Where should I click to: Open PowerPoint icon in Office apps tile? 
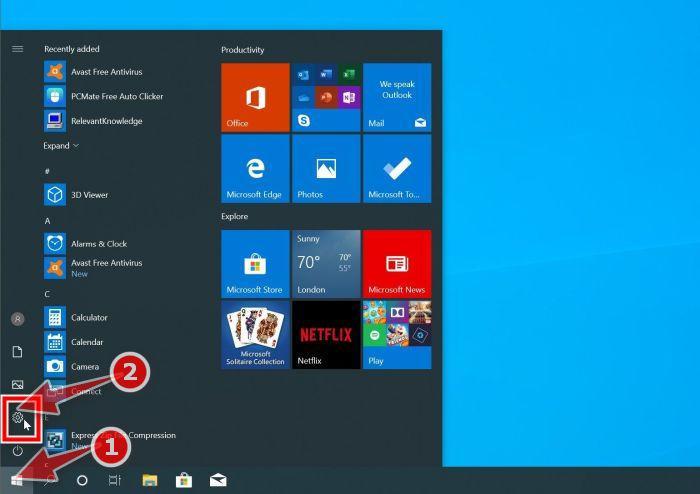click(x=326, y=97)
